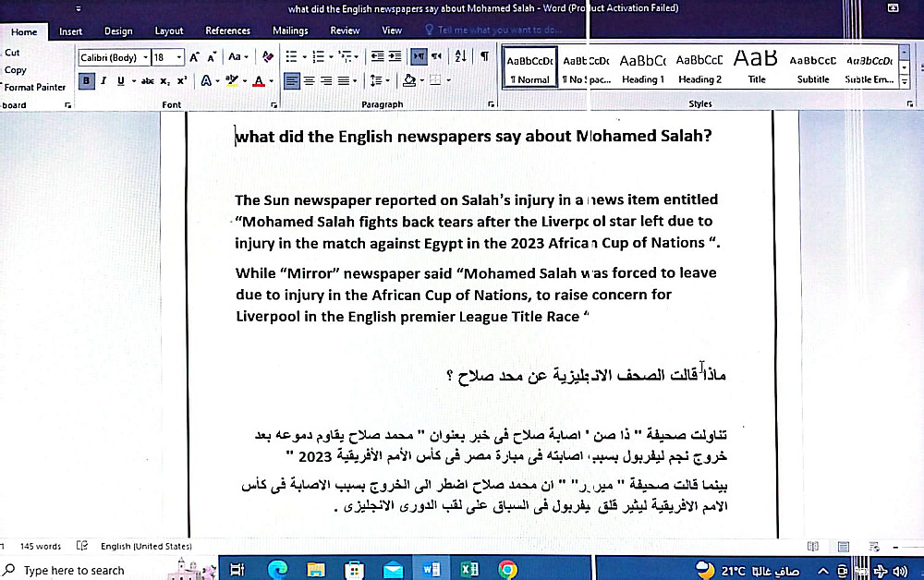Apply text effects and typography

click(x=206, y=80)
